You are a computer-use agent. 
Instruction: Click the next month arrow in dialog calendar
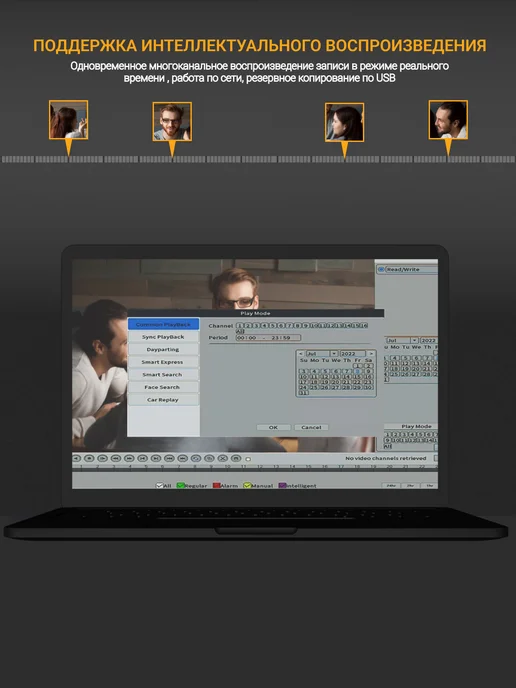pos(371,354)
